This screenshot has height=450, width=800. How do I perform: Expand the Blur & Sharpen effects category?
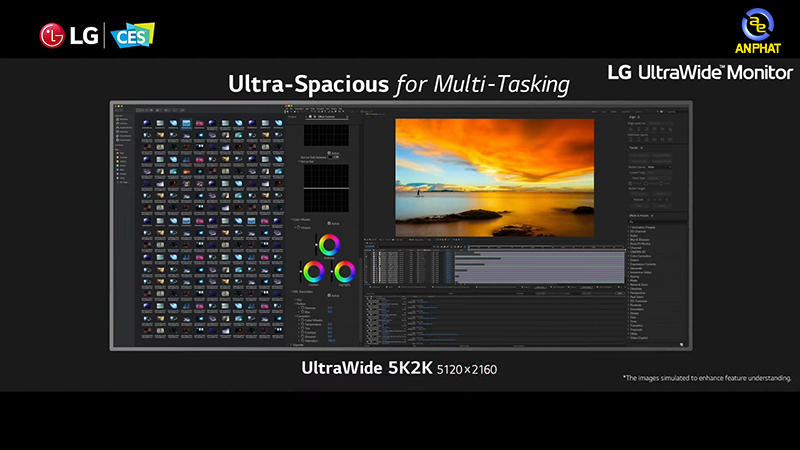point(629,240)
